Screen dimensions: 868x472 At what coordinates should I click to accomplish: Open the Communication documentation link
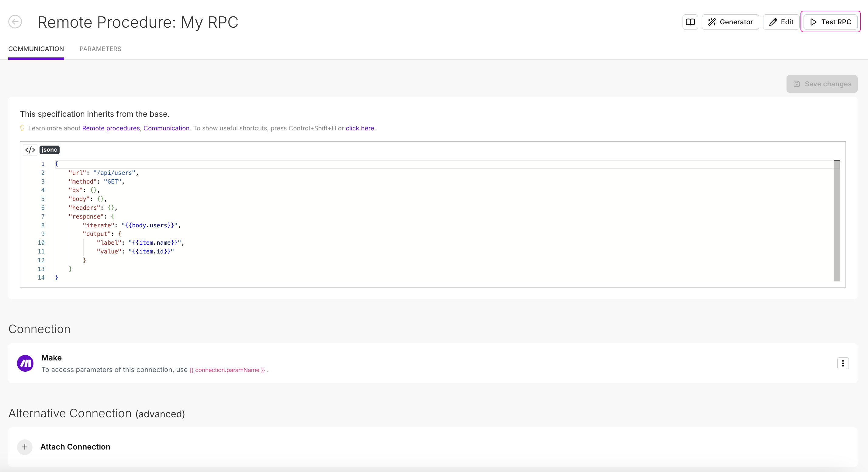click(166, 128)
